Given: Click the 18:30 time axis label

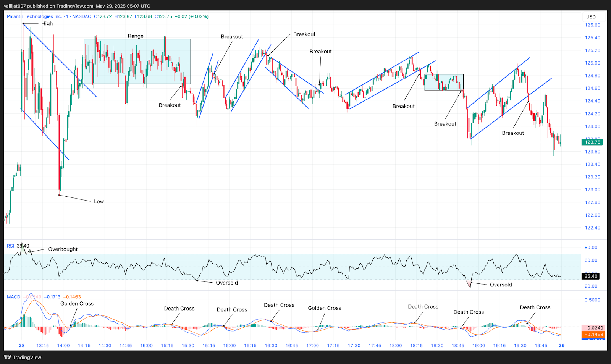Looking at the screenshot, I should pyautogui.click(x=437, y=345).
